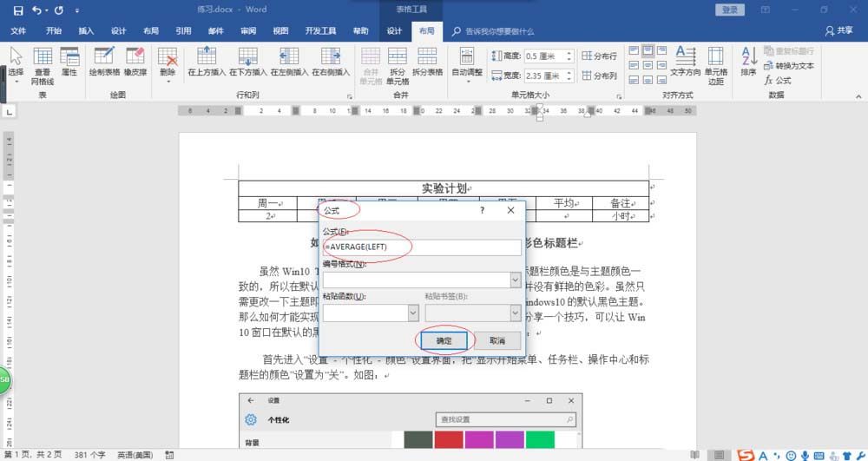This screenshot has height=461, width=868.
Task: Open the File (文件) tab
Action: pos(18,31)
